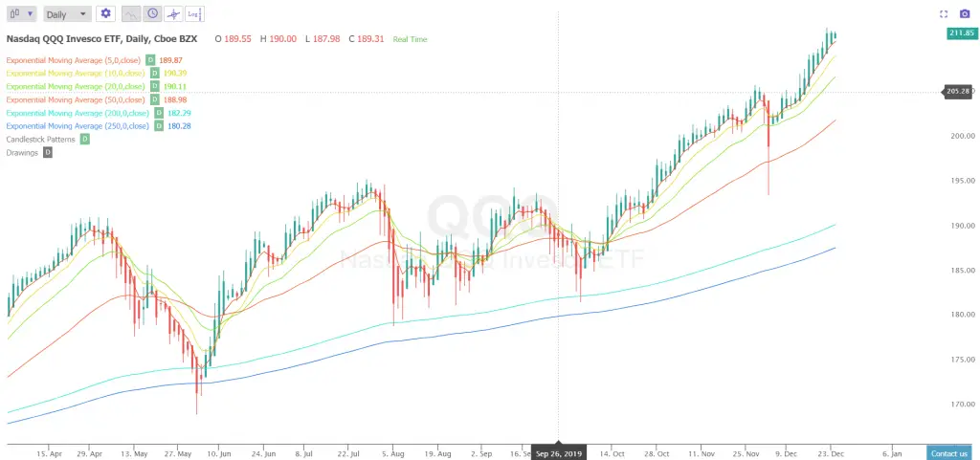This screenshot has height=460, width=980.
Task: Select Exponential Moving Average (200,0,close) label
Action: 78,113
